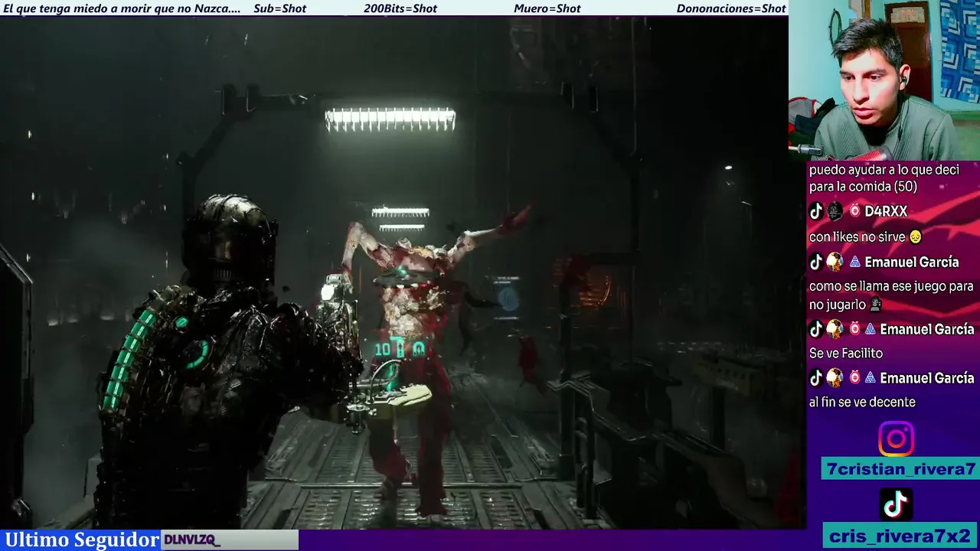Click the blue holographic panel in the corridor

pos(507,297)
